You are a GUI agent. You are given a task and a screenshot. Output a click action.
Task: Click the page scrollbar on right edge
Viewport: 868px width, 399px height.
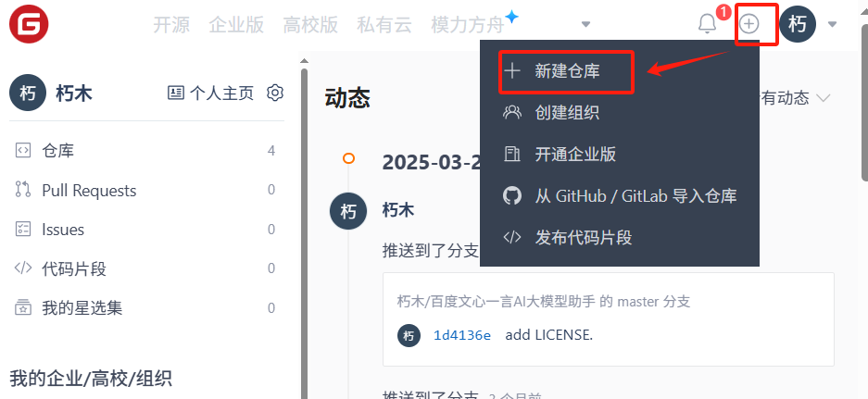pos(864,103)
